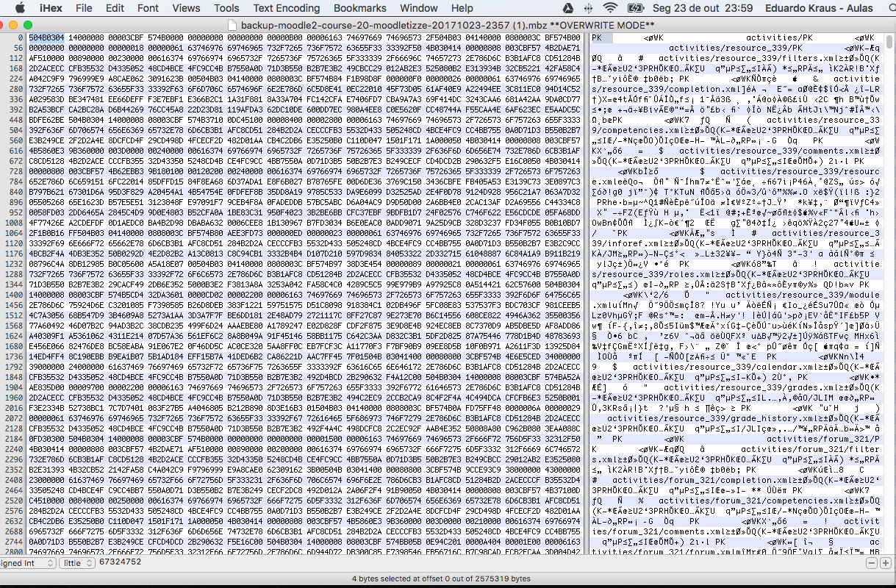
Task: Open the Text Encoding menu
Action: 287,8
